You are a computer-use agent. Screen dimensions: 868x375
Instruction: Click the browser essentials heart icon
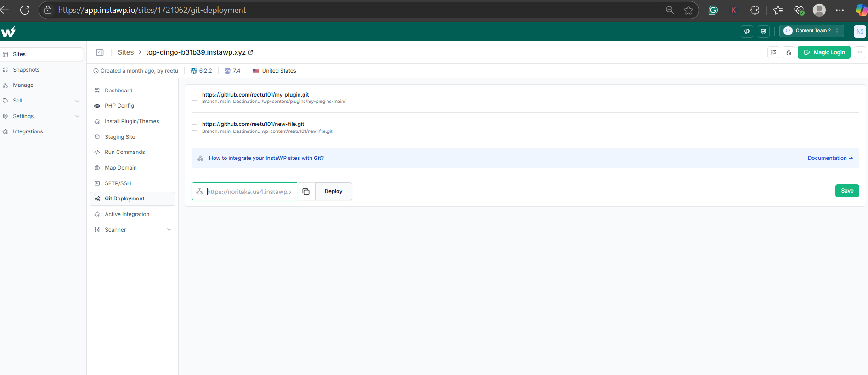(799, 10)
